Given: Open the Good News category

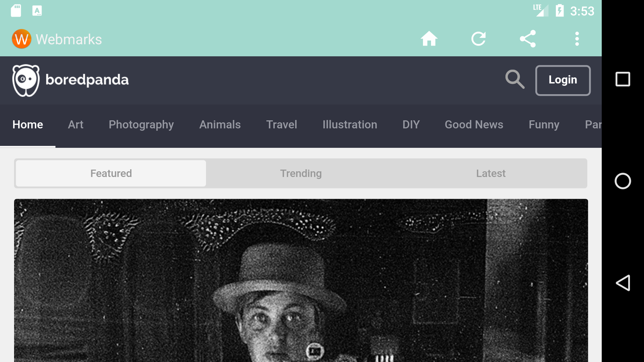Looking at the screenshot, I should [x=474, y=125].
